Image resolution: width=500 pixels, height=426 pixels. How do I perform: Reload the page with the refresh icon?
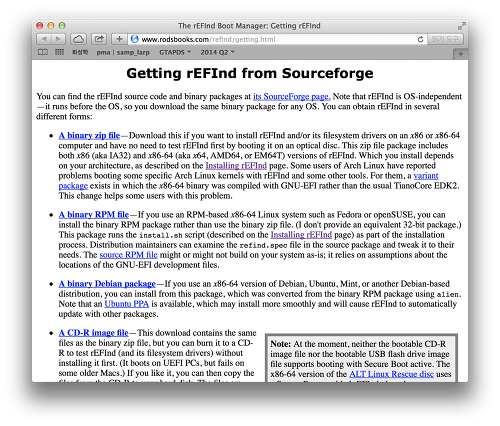click(421, 39)
